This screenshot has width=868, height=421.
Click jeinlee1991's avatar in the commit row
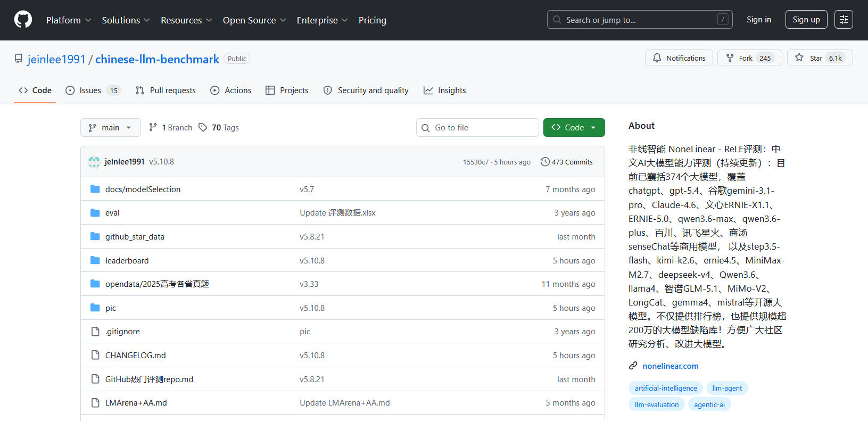pos(94,162)
